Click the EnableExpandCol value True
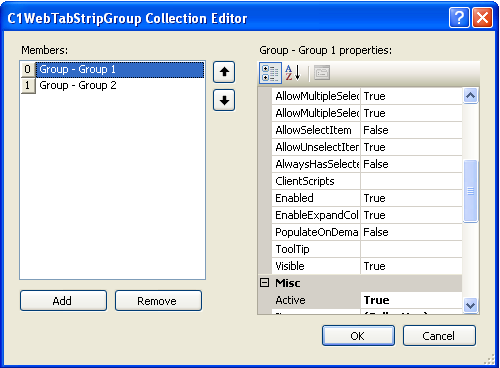This screenshot has height=368, width=500. [411, 215]
